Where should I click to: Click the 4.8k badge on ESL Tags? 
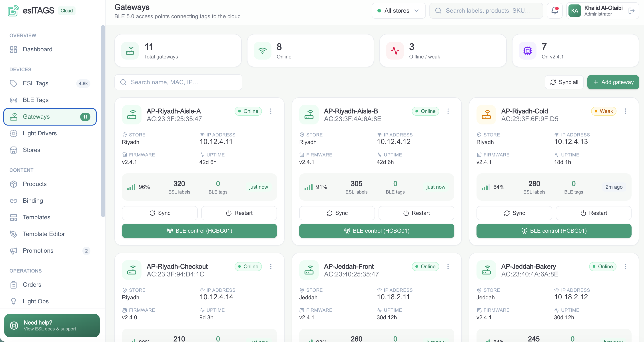83,83
